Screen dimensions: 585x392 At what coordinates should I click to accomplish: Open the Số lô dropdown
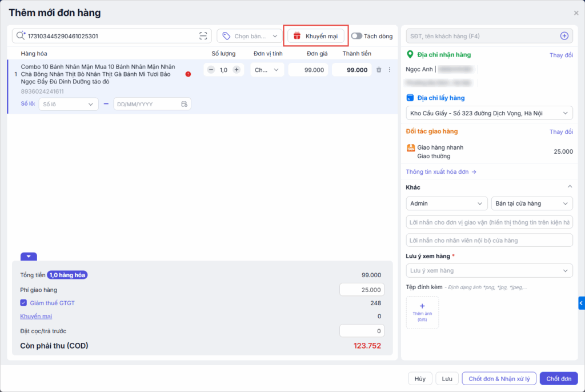pos(69,104)
